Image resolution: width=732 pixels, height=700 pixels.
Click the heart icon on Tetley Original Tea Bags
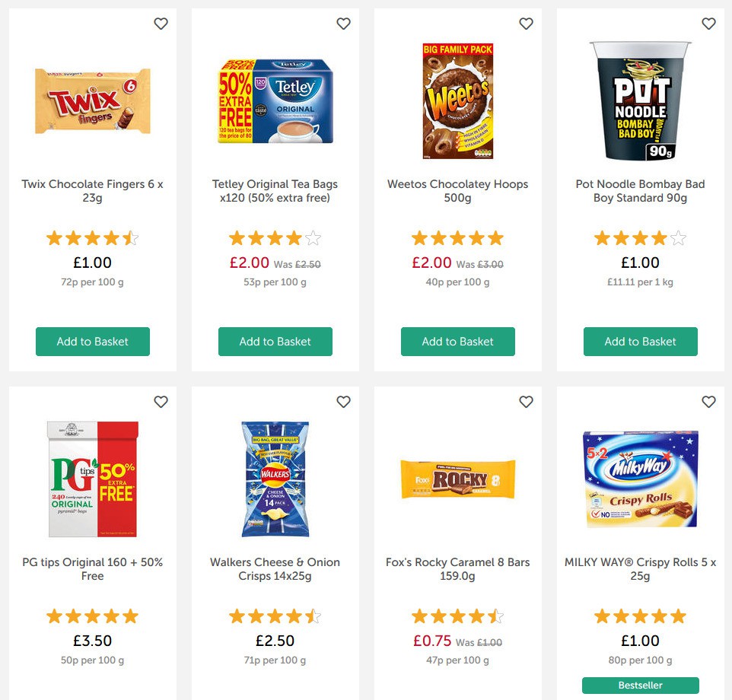click(x=343, y=24)
